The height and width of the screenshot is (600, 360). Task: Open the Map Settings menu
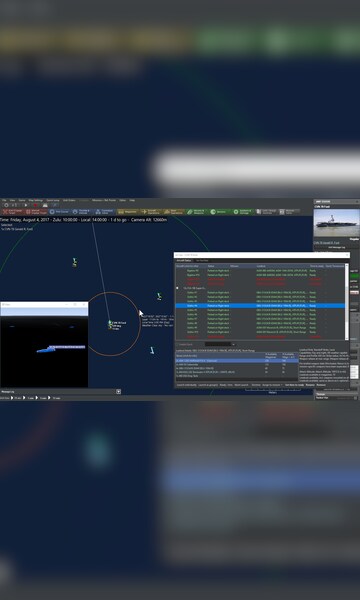click(x=36, y=200)
